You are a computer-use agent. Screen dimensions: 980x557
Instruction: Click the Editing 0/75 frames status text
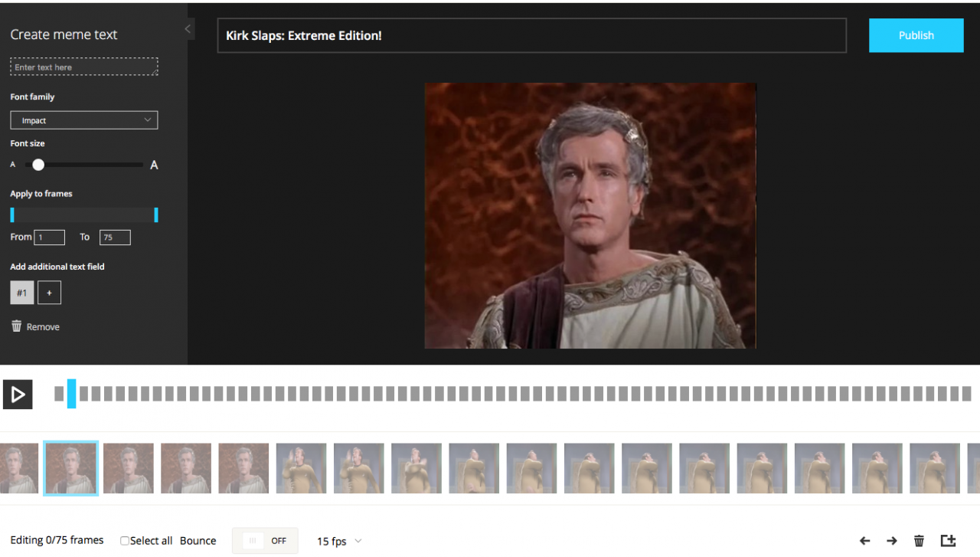click(57, 540)
